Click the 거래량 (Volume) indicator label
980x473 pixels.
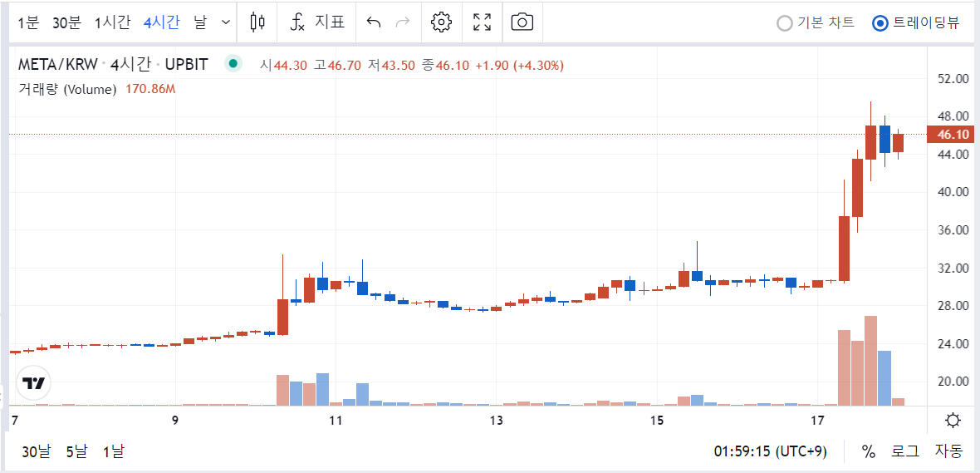click(x=67, y=90)
